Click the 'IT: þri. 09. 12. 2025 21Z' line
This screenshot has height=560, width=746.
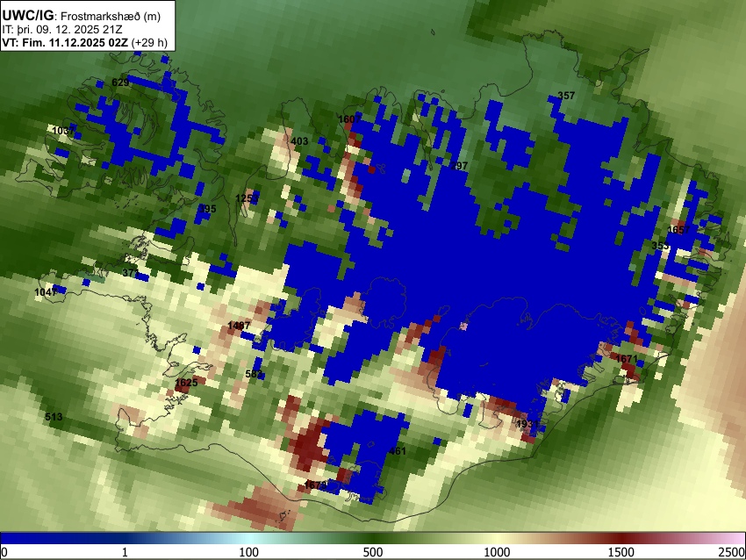tap(61, 30)
